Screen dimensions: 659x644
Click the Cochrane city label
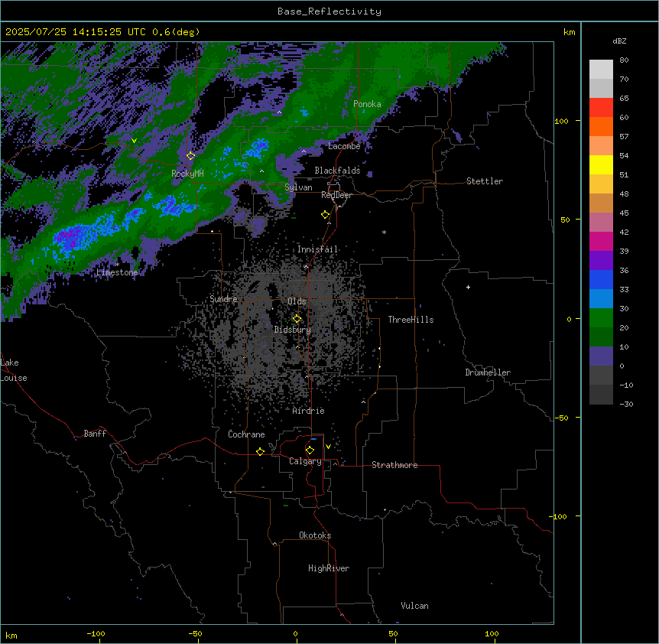[246, 434]
